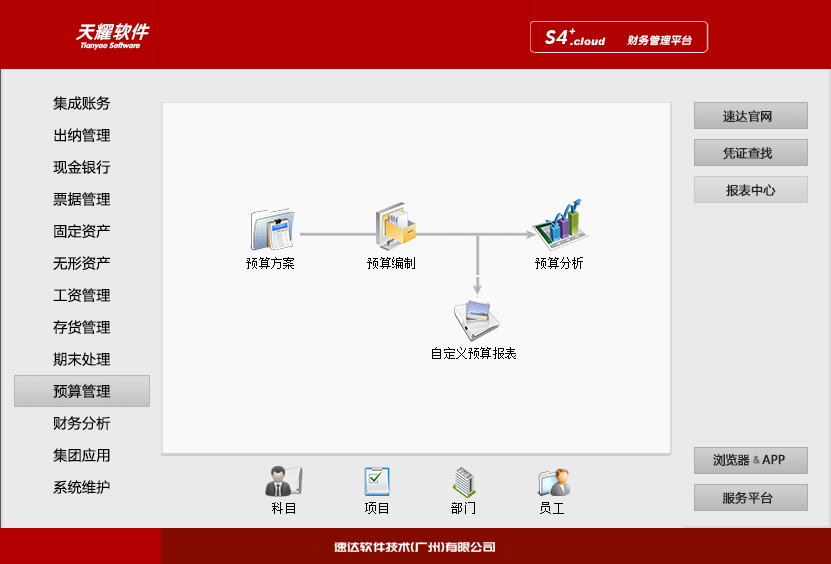The height and width of the screenshot is (564, 831).
Task: Click the 员工 employee icon
Action: pyautogui.click(x=552, y=483)
